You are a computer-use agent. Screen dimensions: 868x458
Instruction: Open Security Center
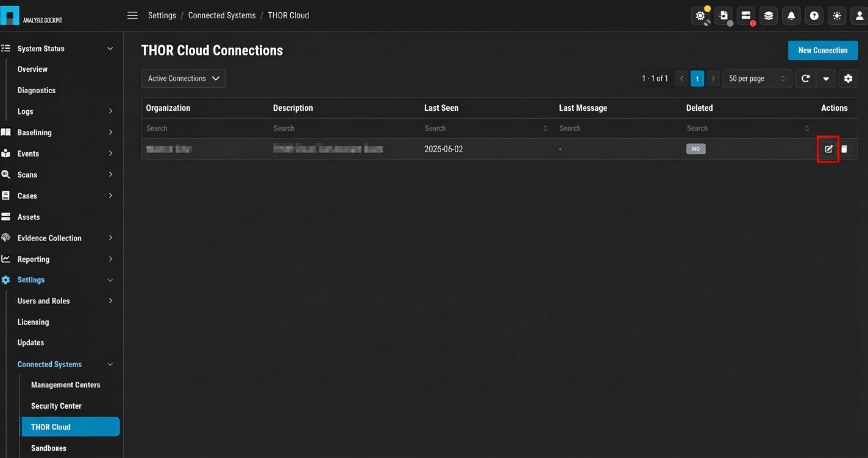click(56, 406)
